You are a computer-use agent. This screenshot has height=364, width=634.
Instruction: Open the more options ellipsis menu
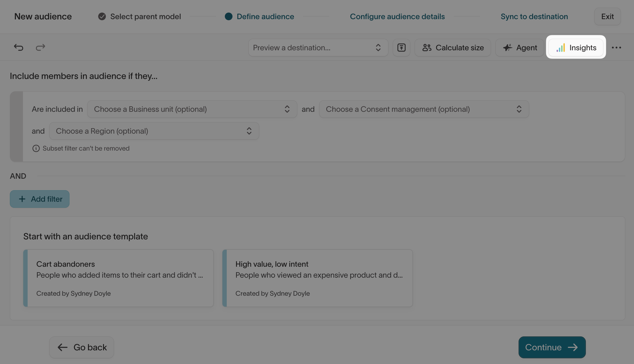[x=616, y=48]
